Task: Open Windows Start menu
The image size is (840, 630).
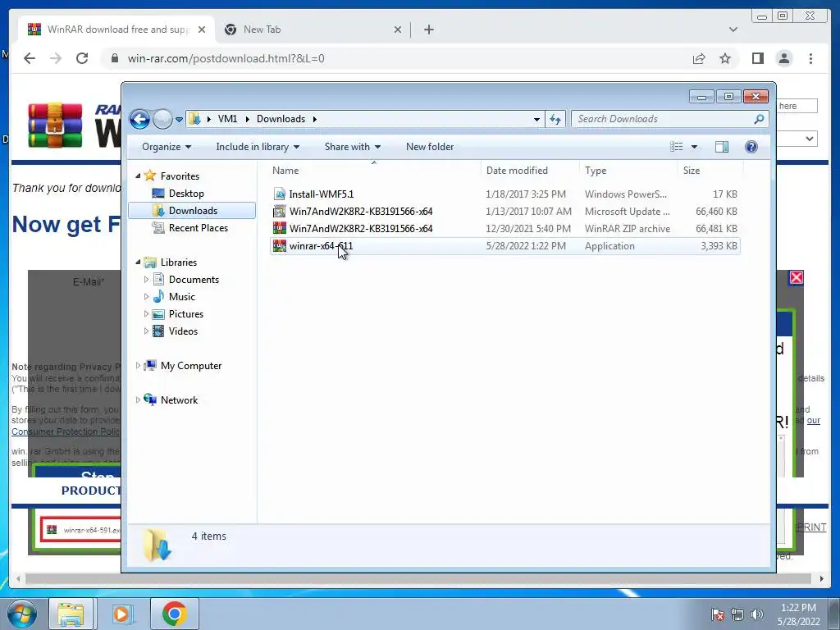Action: (x=22, y=614)
